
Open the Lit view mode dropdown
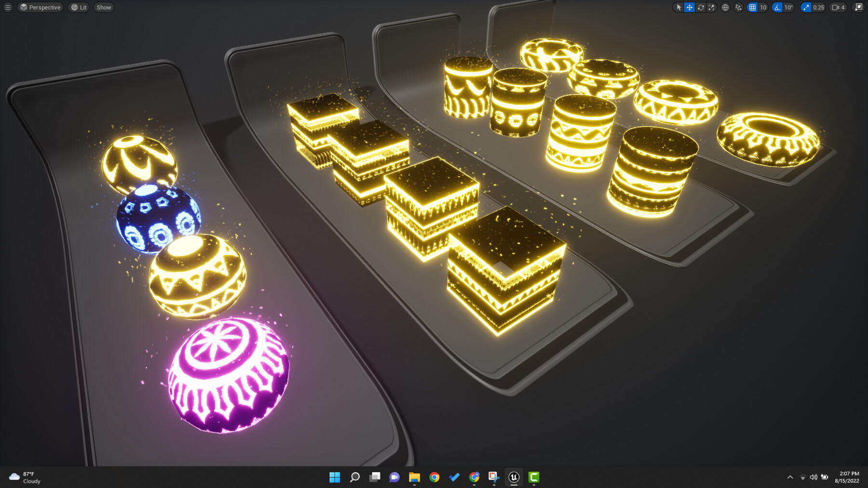(78, 7)
